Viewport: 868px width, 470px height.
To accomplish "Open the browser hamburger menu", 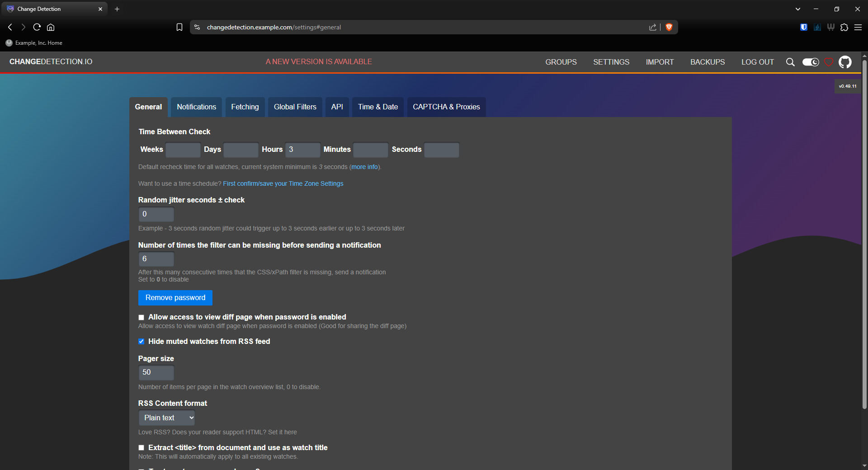I will 858,27.
